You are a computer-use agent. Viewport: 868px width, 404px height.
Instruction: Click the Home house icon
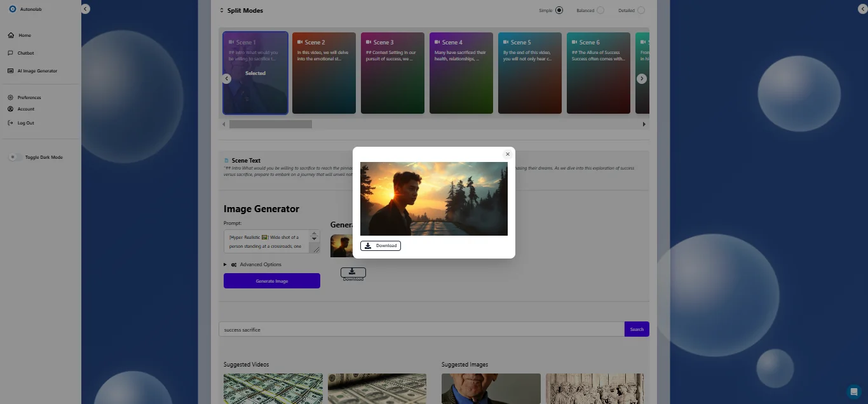11,36
